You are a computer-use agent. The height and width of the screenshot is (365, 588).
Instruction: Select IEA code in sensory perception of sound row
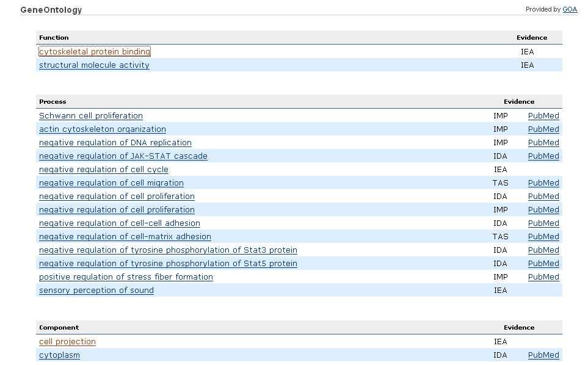click(500, 291)
